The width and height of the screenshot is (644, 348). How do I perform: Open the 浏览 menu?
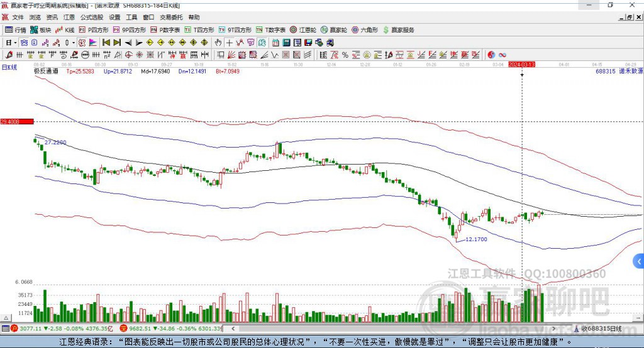coord(35,17)
